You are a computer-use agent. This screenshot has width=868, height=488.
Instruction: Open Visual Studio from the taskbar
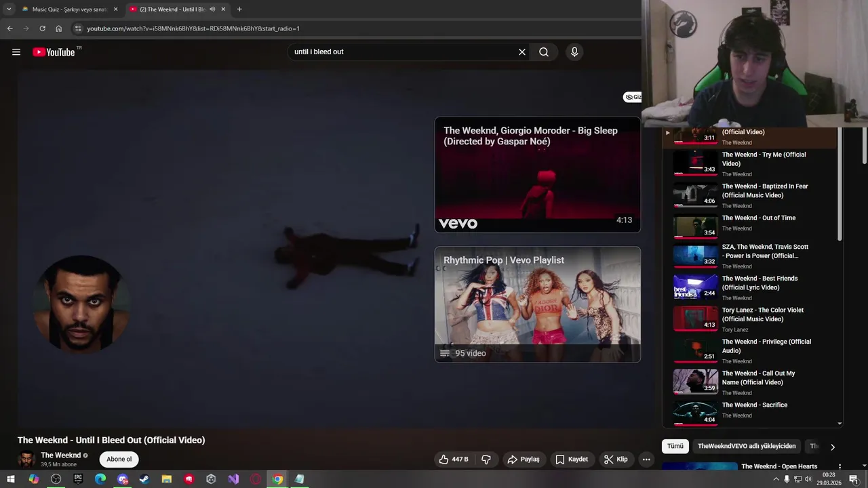tap(233, 479)
